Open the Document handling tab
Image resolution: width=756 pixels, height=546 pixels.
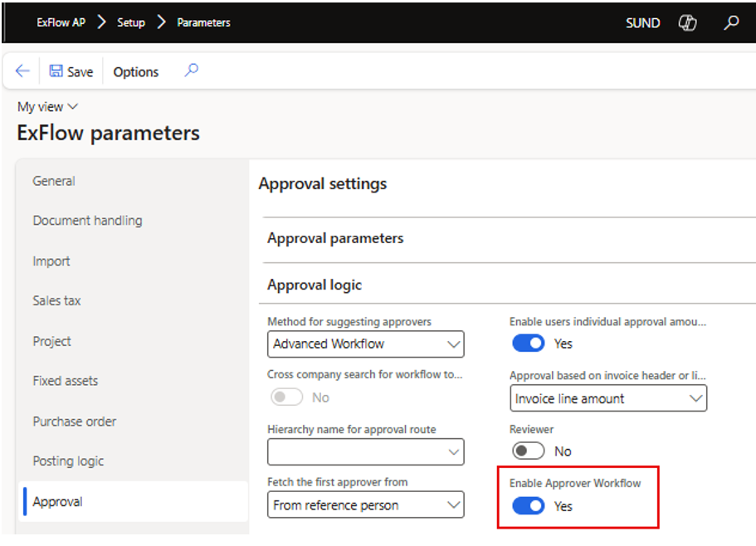coord(87,221)
